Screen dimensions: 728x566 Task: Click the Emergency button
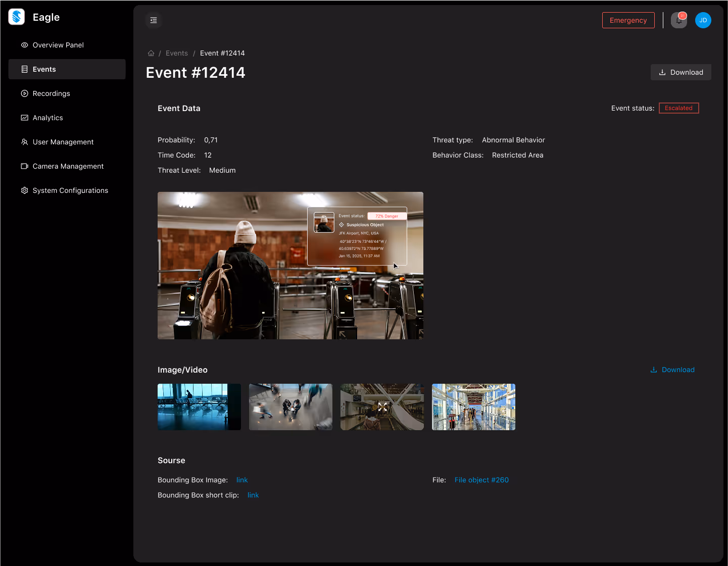[x=628, y=20]
